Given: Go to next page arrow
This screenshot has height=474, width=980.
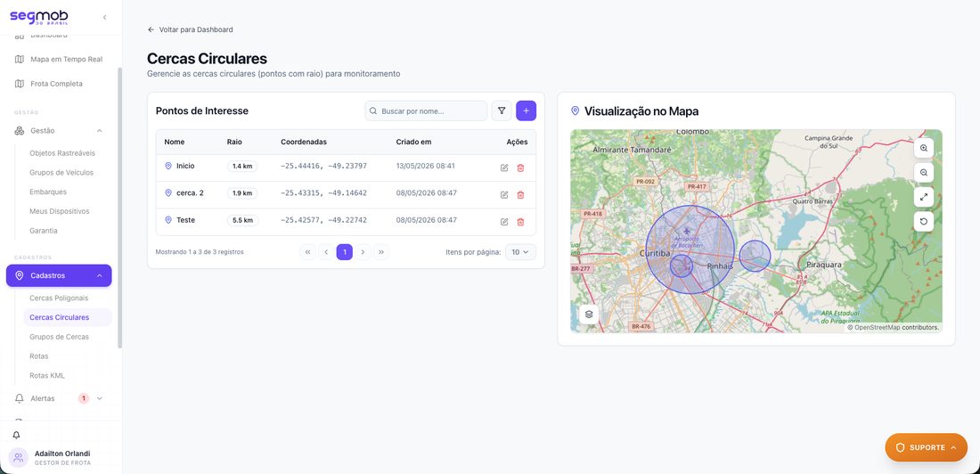Looking at the screenshot, I should pyautogui.click(x=363, y=252).
